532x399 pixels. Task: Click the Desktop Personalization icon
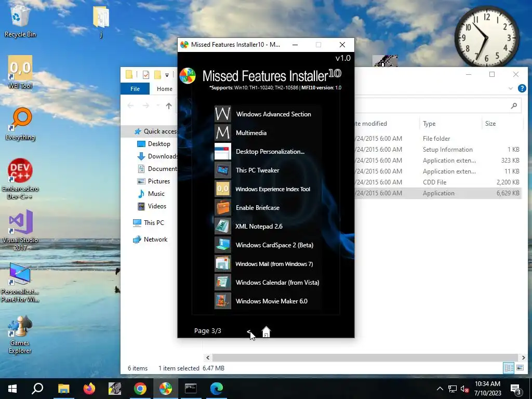click(x=222, y=151)
